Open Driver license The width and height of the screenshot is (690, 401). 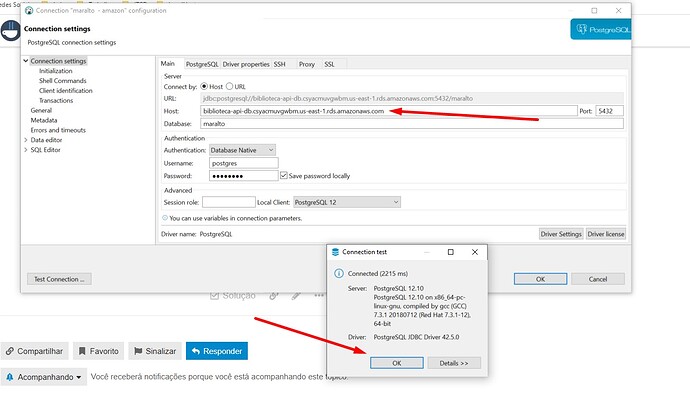pyautogui.click(x=606, y=234)
